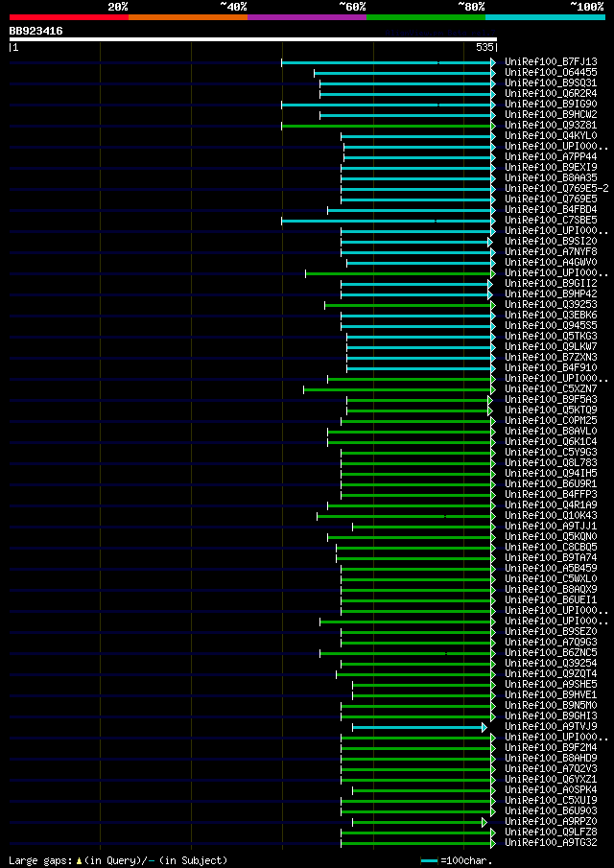
Task: Click the cyan alignment bar for UniRef100_A9TVJ9
Action: [x=419, y=727]
